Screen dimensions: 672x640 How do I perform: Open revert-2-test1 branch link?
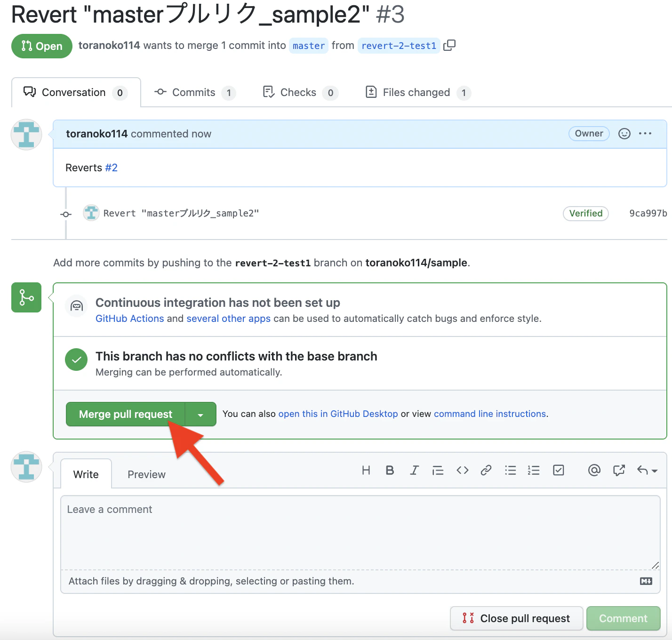coord(399,46)
